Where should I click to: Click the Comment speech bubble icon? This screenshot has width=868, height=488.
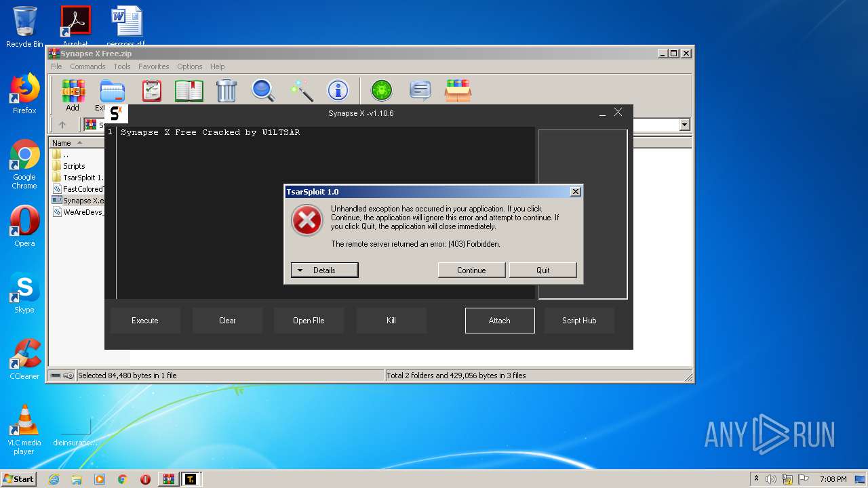pyautogui.click(x=420, y=91)
